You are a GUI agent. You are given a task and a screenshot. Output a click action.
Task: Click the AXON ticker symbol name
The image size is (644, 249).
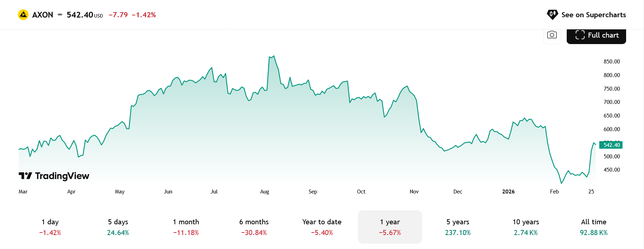(x=43, y=15)
